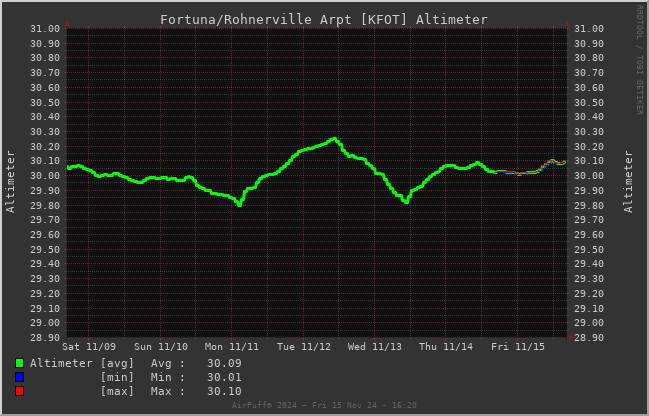Image resolution: width=649 pixels, height=416 pixels.
Task: Click the 'Max :' legend text
Action: pyautogui.click(x=168, y=392)
